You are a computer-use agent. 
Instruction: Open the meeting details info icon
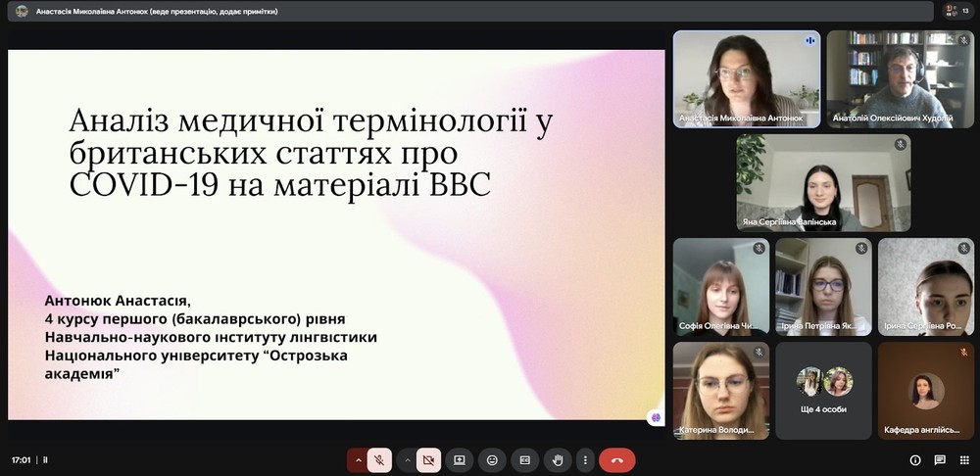point(915,459)
